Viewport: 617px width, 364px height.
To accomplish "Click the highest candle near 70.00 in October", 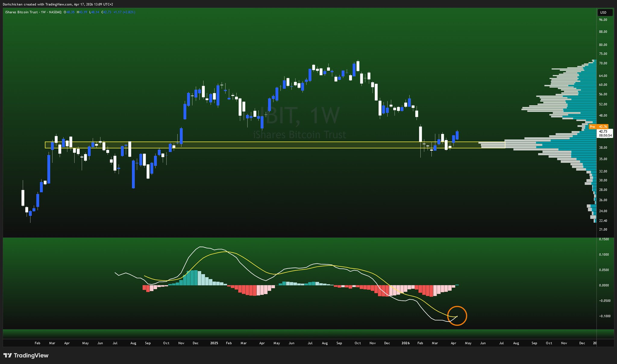I will point(358,66).
